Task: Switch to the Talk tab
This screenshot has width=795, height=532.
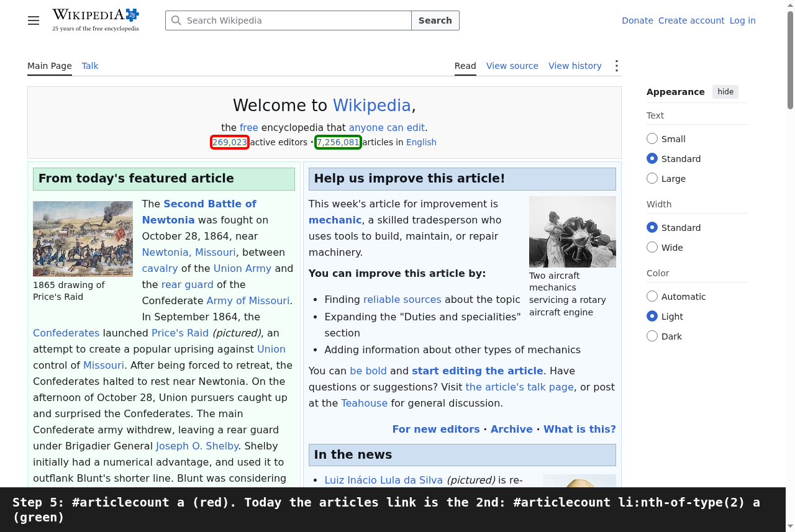Action: 90,66
